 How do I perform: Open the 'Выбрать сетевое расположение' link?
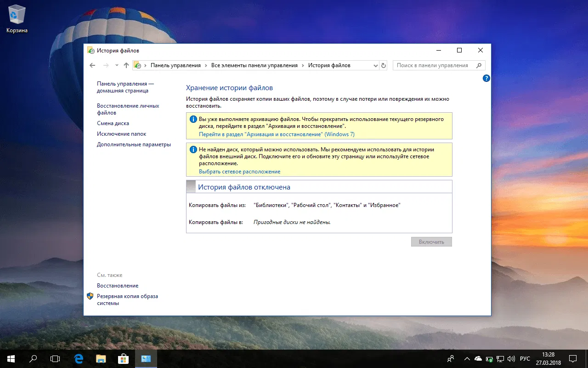click(239, 171)
